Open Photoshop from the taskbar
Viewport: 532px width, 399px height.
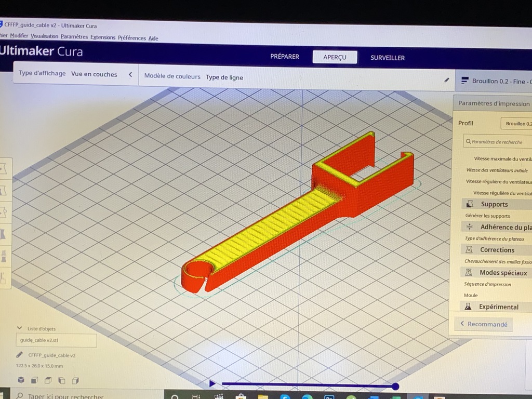(x=329, y=396)
